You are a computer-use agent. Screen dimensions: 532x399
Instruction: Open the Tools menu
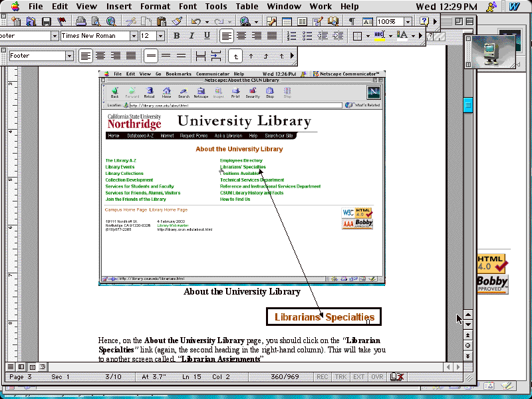215,7
